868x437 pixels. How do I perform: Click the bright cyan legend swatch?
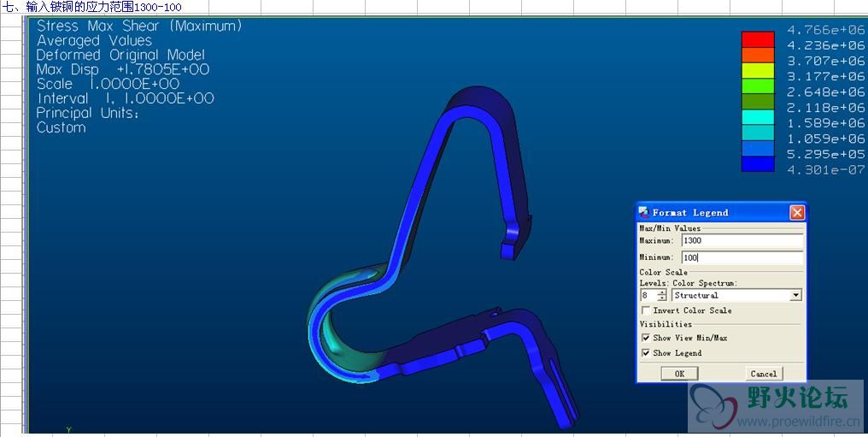point(758,117)
